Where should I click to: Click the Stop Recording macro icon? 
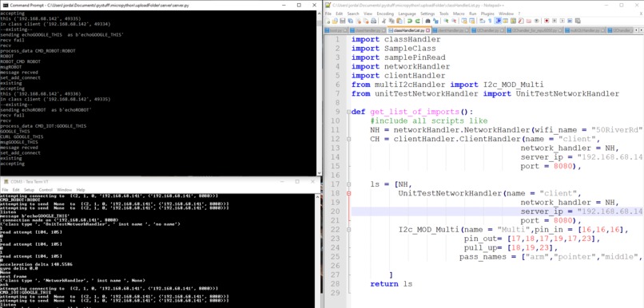point(555,21)
